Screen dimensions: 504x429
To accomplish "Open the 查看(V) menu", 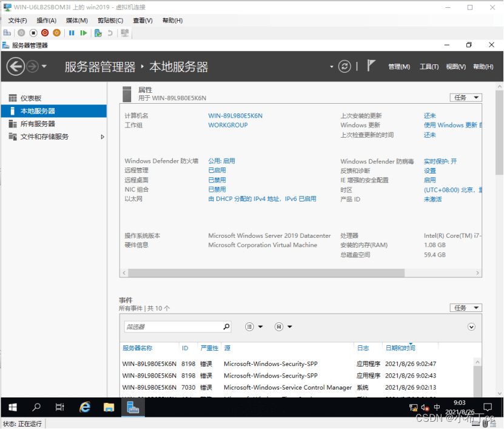I will click(x=143, y=21).
